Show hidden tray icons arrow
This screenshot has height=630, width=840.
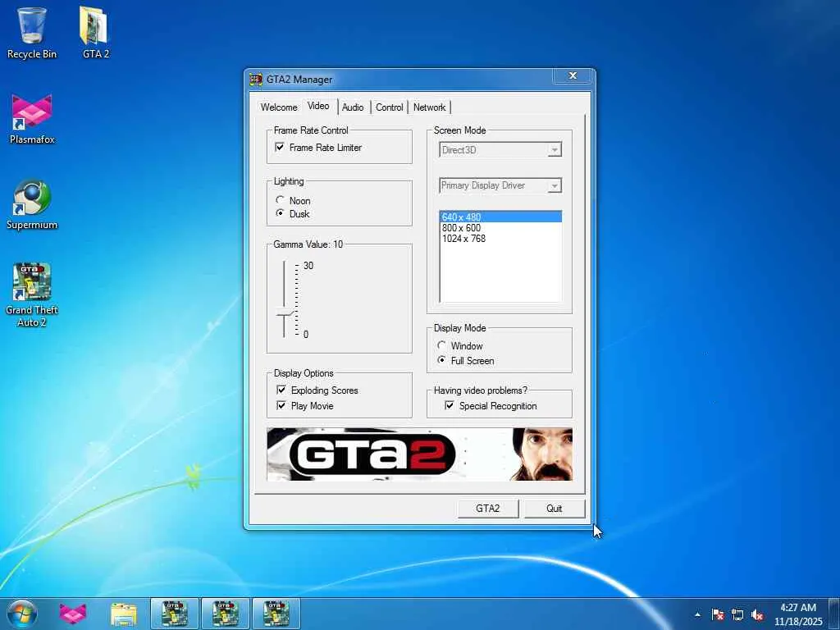coord(697,614)
